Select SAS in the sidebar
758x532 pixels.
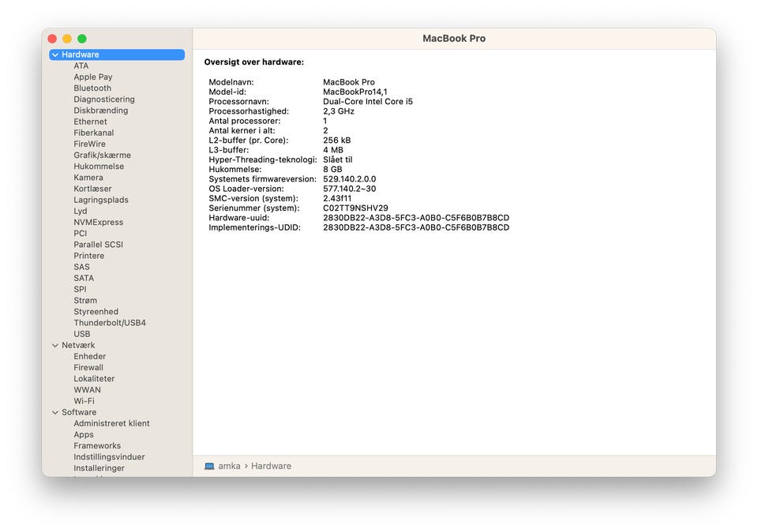click(81, 268)
